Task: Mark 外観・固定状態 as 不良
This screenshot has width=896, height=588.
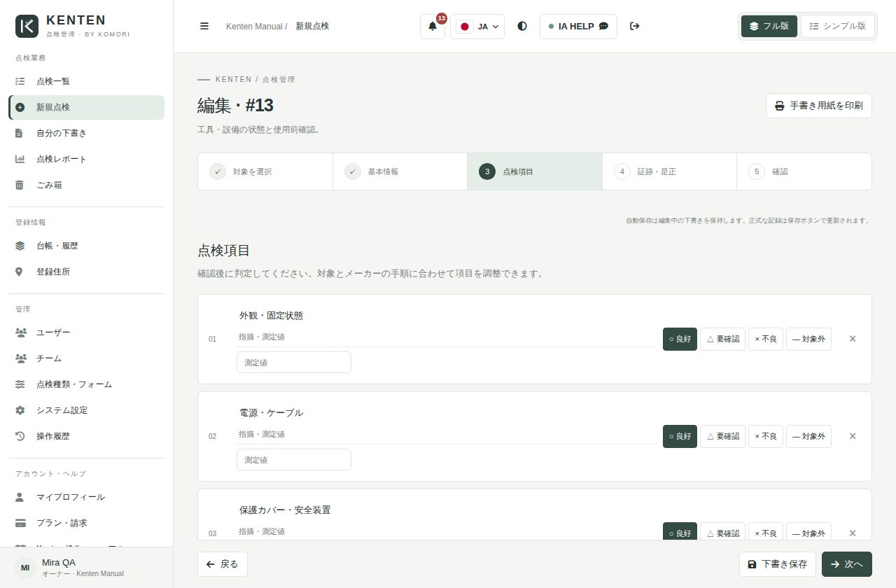Action: click(x=766, y=339)
